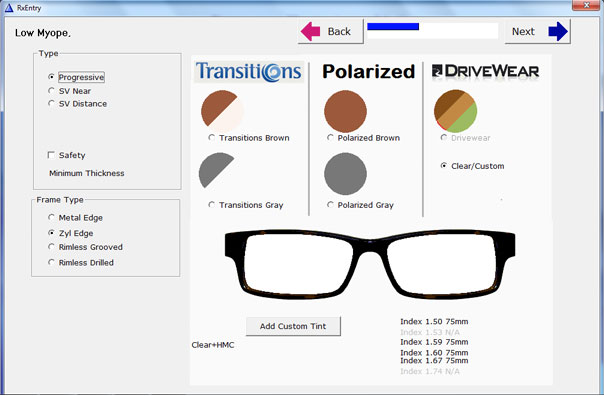Click the Add Custom Tint button

click(x=293, y=326)
